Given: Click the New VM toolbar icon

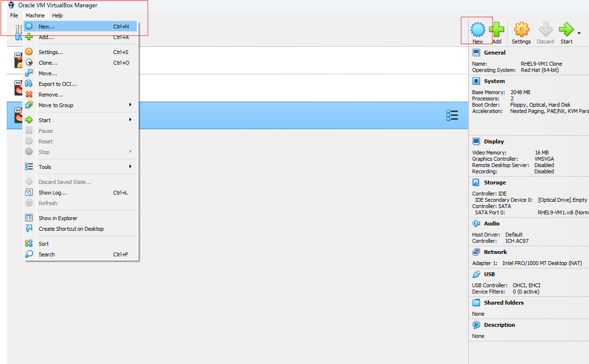Looking at the screenshot, I should point(477,30).
